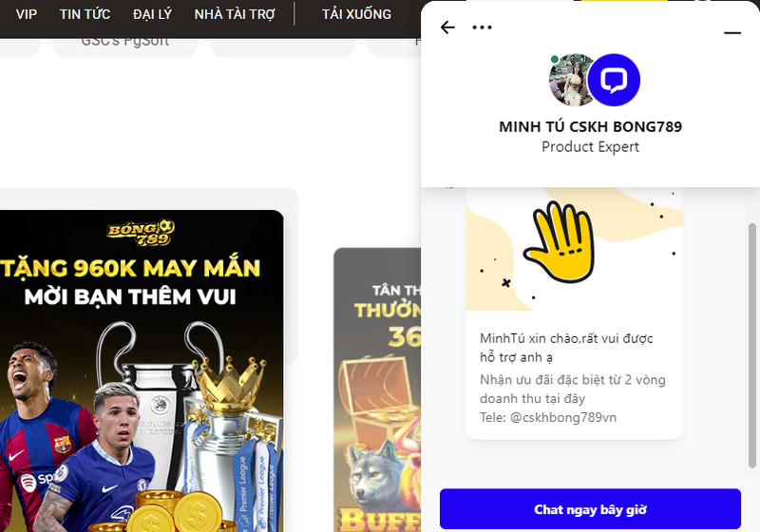Viewport: 760px width, 532px height.
Task: Click the Bóng789 logo on promo banner
Action: tap(141, 233)
